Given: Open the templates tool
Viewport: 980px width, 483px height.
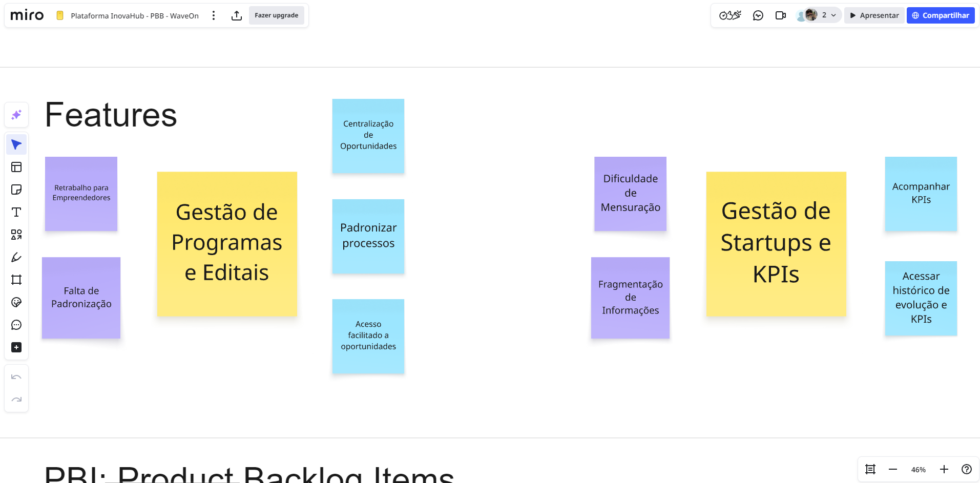Looking at the screenshot, I should pyautogui.click(x=16, y=167).
